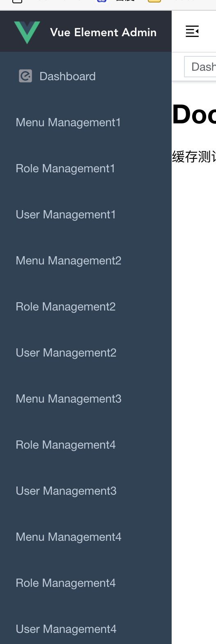Open Menu Management1 in sidebar
This screenshot has width=216, height=644.
[x=86, y=122]
